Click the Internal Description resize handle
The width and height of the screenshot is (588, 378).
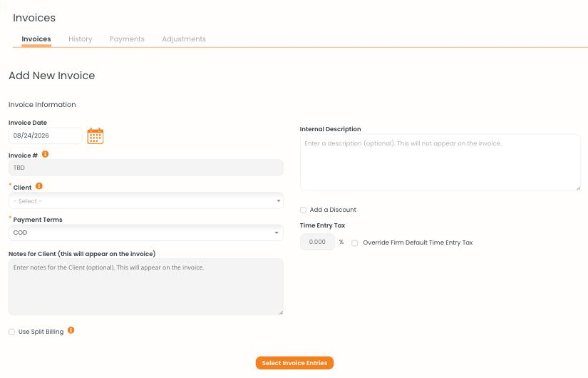[x=578, y=188]
